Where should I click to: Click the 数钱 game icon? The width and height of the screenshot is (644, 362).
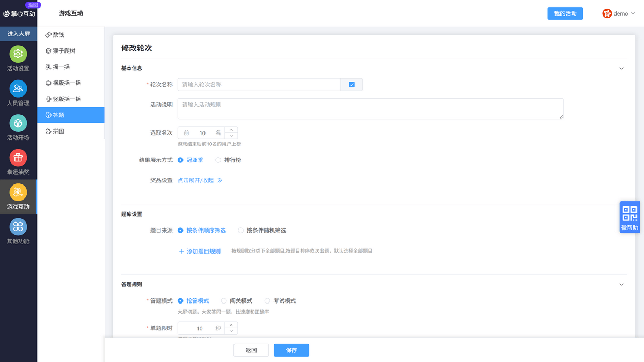pyautogui.click(x=48, y=34)
